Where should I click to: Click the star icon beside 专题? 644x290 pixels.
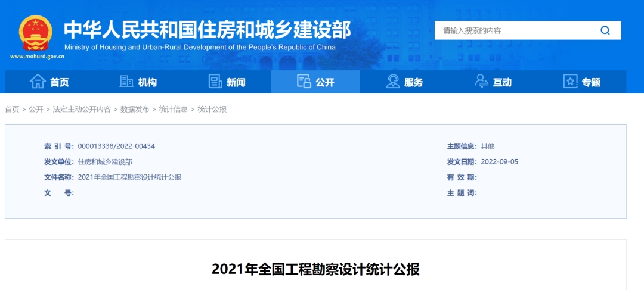click(x=571, y=82)
